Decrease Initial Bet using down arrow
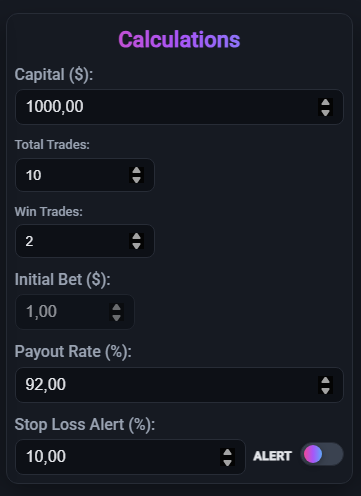This screenshot has height=496, width=361. point(116,317)
